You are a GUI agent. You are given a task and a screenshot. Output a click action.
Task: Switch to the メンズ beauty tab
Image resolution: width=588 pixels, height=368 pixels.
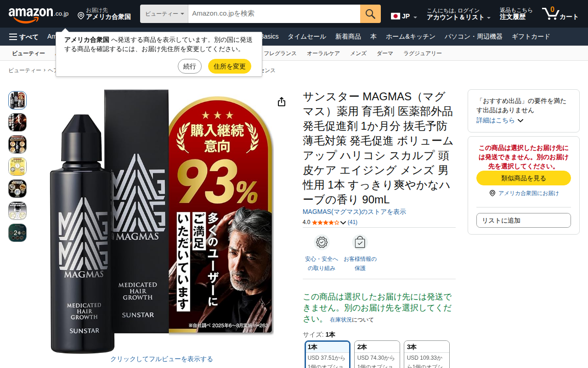(358, 53)
